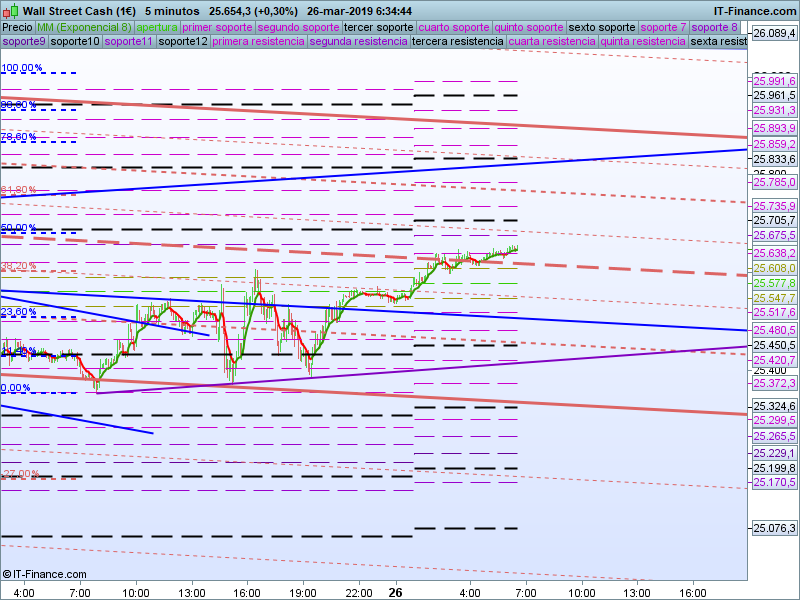
Task: Click the 25.324,6 price axis label
Action: [774, 407]
